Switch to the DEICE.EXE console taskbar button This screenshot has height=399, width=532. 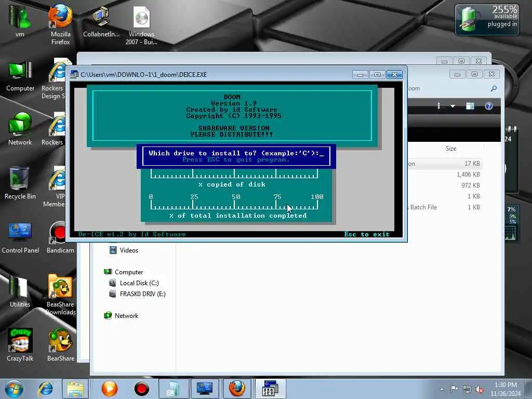[270, 389]
